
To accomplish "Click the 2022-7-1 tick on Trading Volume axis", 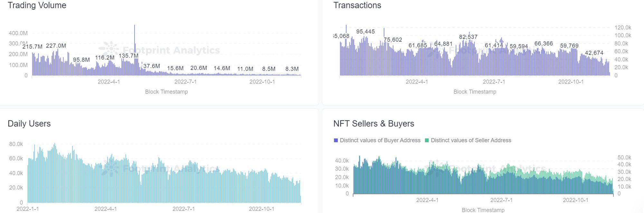I will (185, 82).
